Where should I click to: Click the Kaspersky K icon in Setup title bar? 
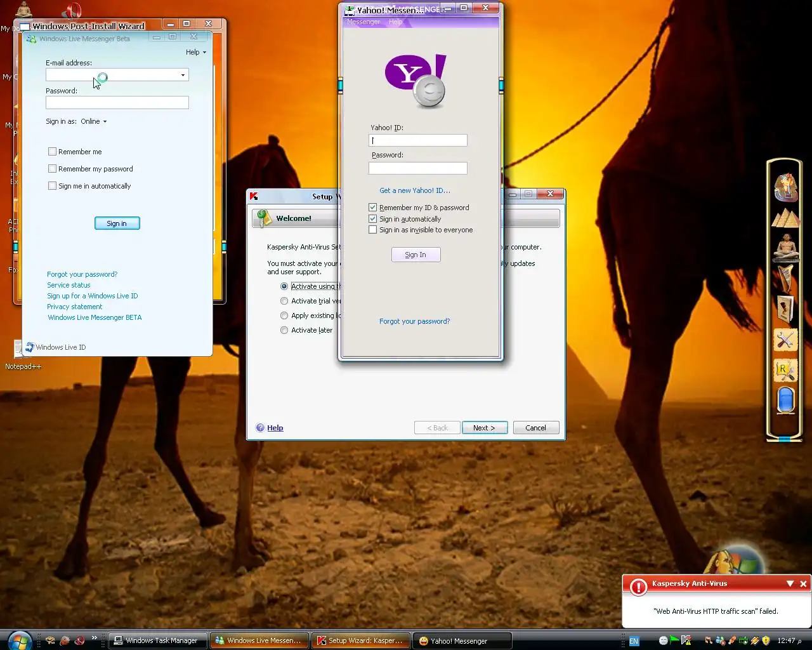[x=254, y=196]
